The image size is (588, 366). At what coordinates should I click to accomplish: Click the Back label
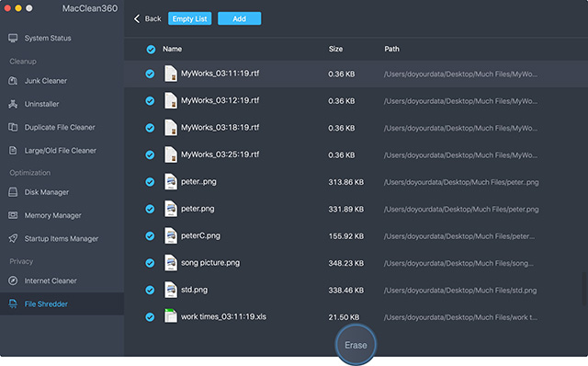(x=153, y=18)
